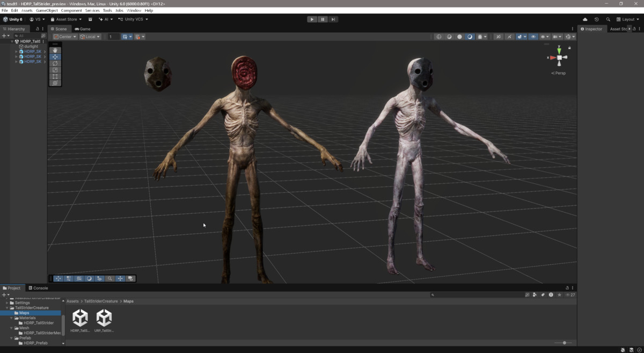Screen dimensions: 644x353
Task: Click the grid size field showing 1
Action: coord(113,37)
